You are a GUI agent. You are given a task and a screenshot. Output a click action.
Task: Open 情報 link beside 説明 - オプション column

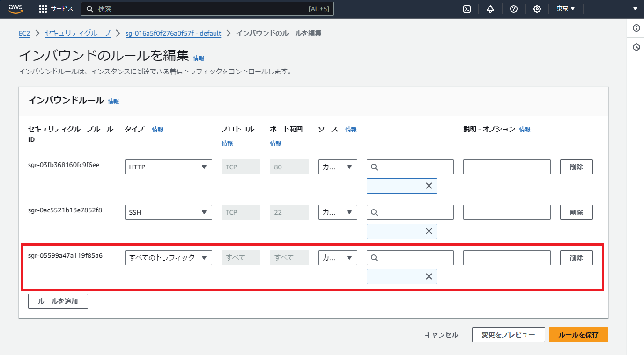tap(525, 130)
